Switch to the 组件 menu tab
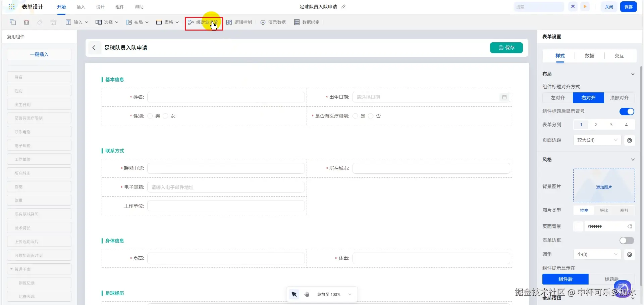644x305 pixels. (x=120, y=7)
